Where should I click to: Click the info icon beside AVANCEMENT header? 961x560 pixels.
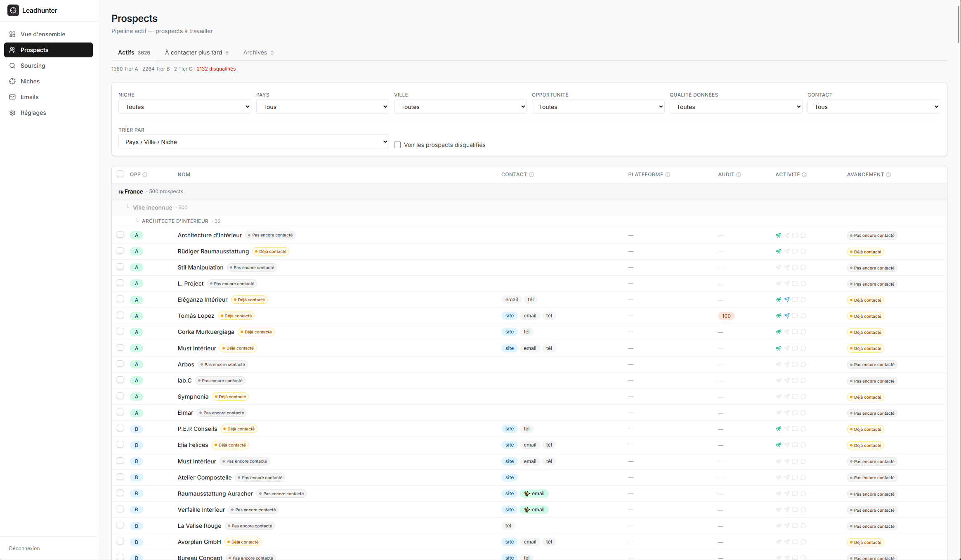888,175
